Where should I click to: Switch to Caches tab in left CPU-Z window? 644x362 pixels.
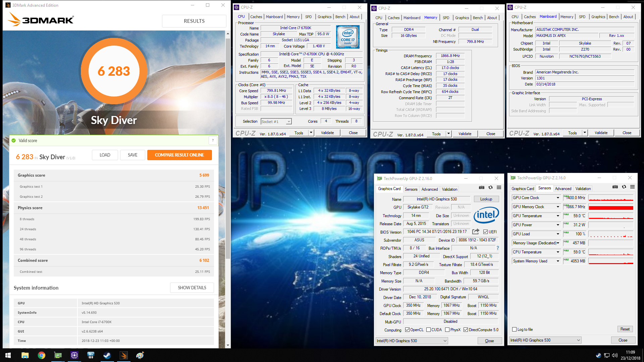[x=256, y=17]
